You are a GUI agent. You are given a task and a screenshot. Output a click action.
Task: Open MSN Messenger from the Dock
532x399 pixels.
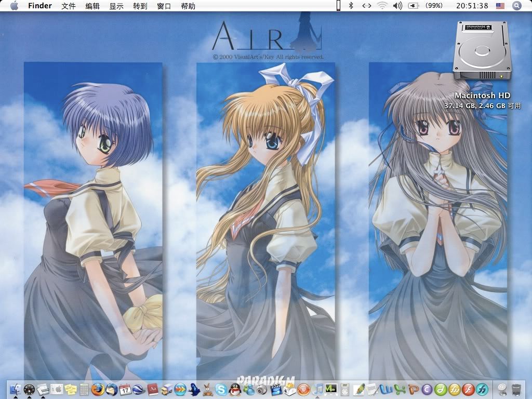coord(248,389)
